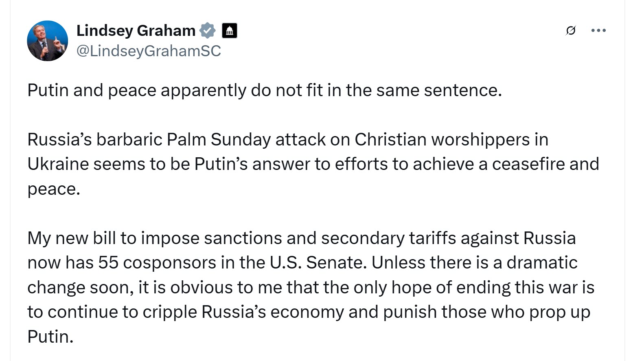Screen dimensions: 644x361
Task: Click the sentence starting "Putin and peace apparently"
Action: (x=265, y=90)
